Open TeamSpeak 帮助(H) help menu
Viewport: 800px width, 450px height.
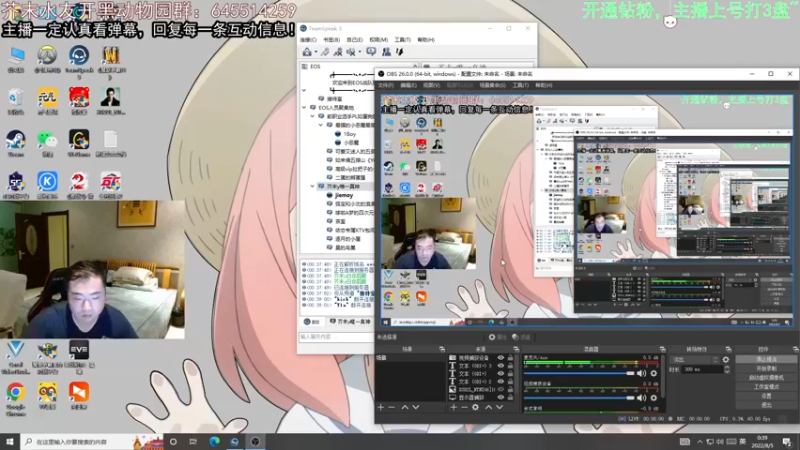[426, 39]
